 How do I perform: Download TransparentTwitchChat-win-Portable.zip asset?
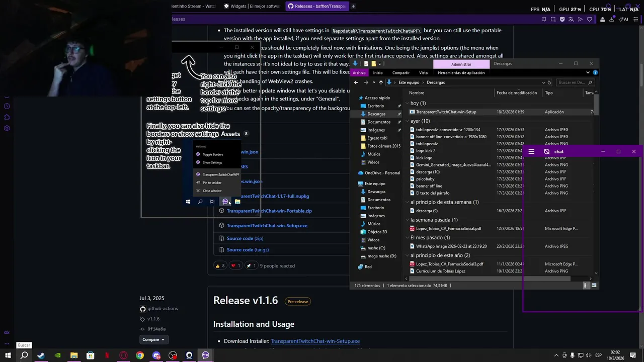pyautogui.click(x=269, y=211)
